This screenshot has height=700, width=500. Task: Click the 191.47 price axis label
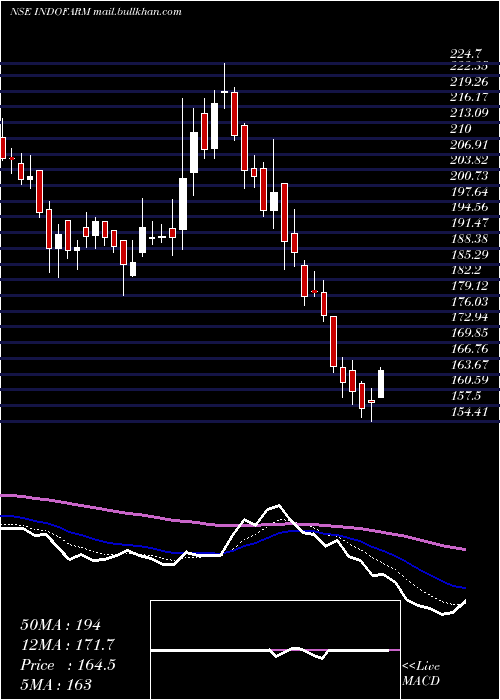tap(471, 224)
